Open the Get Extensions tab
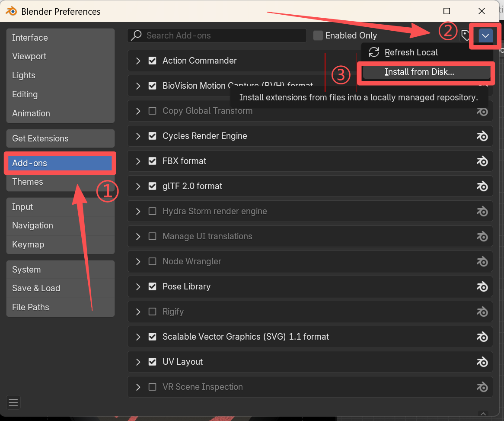This screenshot has height=421, width=504. [61, 138]
